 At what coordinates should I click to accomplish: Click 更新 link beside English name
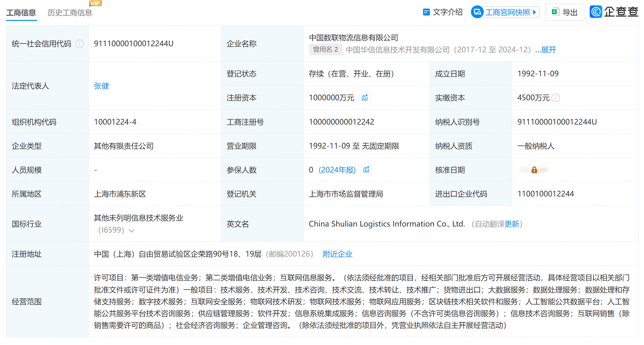[512, 224]
